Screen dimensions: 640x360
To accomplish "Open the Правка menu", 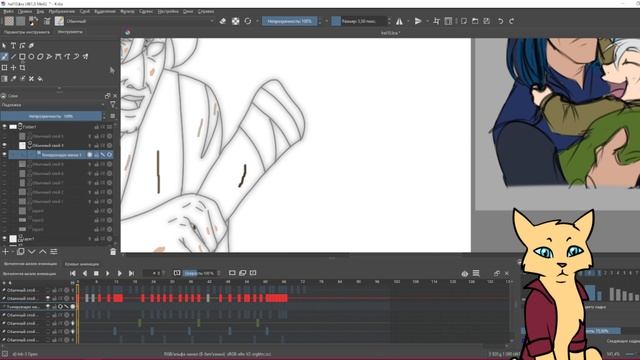I will click(24, 11).
